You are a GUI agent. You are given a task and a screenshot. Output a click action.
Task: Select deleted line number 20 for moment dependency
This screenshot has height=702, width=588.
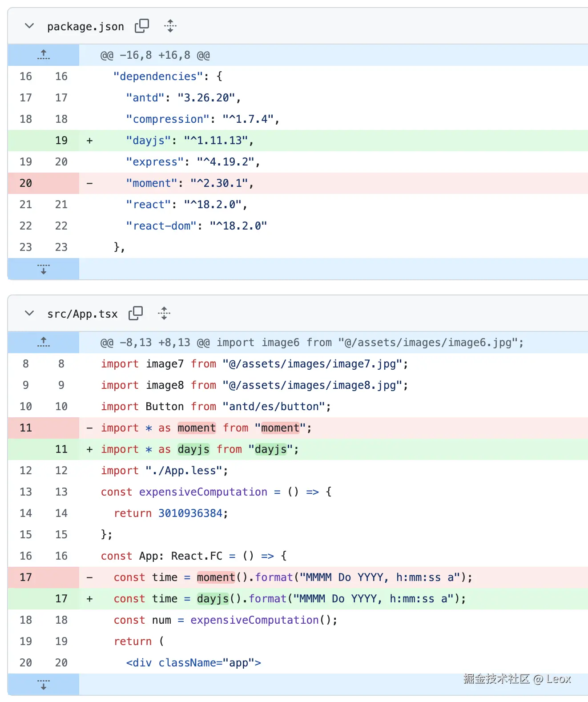coord(26,183)
